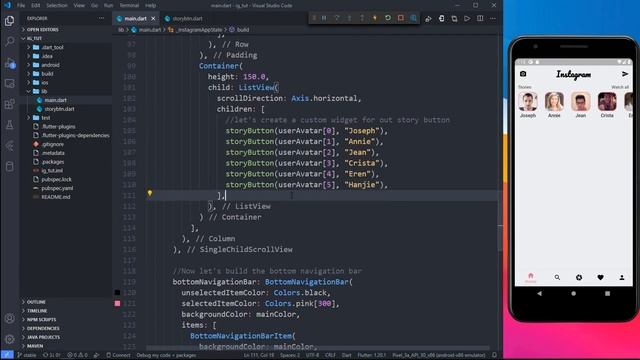Viewport: 640px width, 360px height.
Task: Open Explorer panel more actions ellipsis
Action: pyautogui.click(x=101, y=18)
